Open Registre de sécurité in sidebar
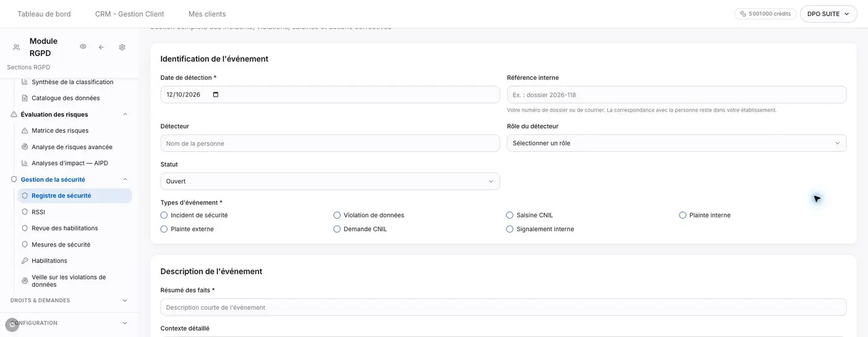This screenshot has height=337, width=868. [74, 196]
